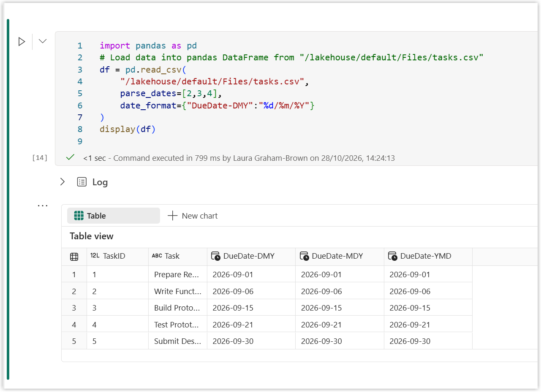Expand the Log section chevron
Viewport: 541px width, 392px height.
tap(63, 182)
